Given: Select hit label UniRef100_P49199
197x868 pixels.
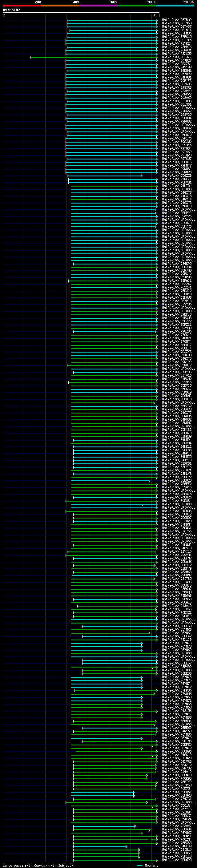Looking at the screenshot, I should tap(176, 67).
